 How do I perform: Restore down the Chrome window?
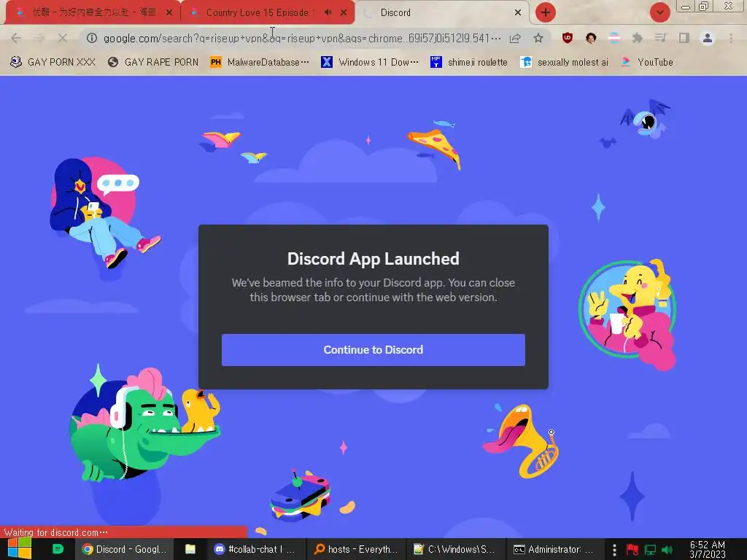pos(703,6)
